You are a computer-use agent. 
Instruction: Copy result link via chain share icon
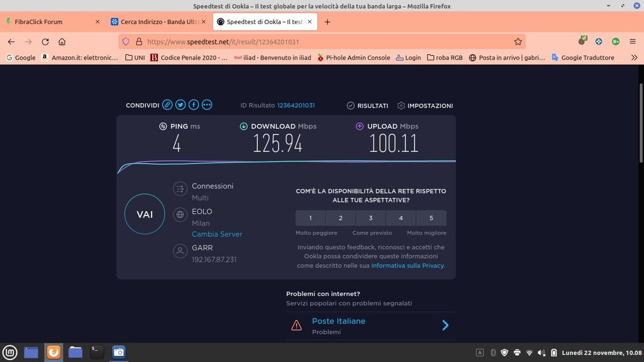[167, 105]
